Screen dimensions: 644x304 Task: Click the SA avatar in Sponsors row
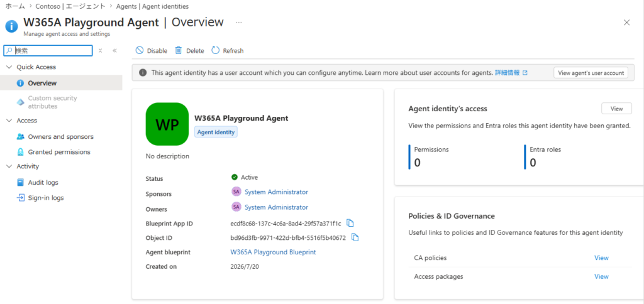coord(236,192)
